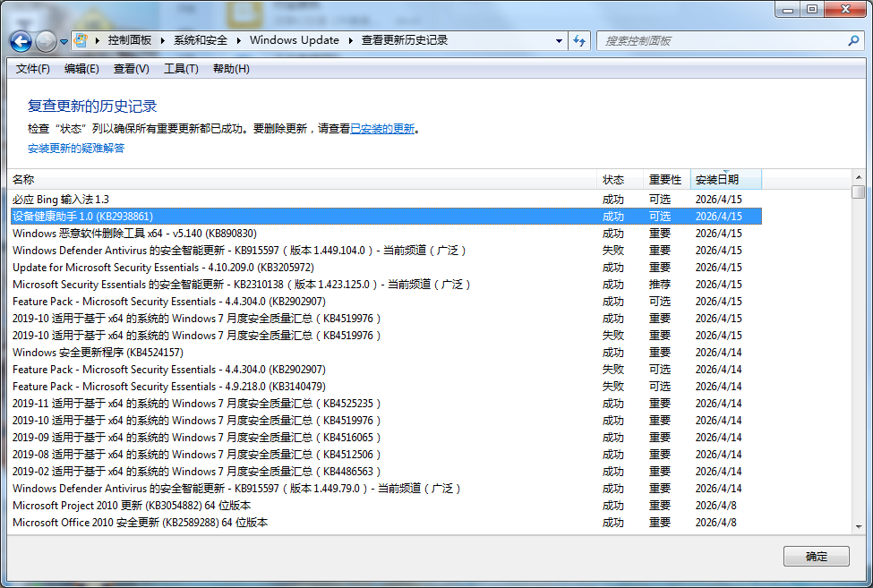The width and height of the screenshot is (873, 588).
Task: Sort by the 状态 column header
Action: pyautogui.click(x=614, y=180)
